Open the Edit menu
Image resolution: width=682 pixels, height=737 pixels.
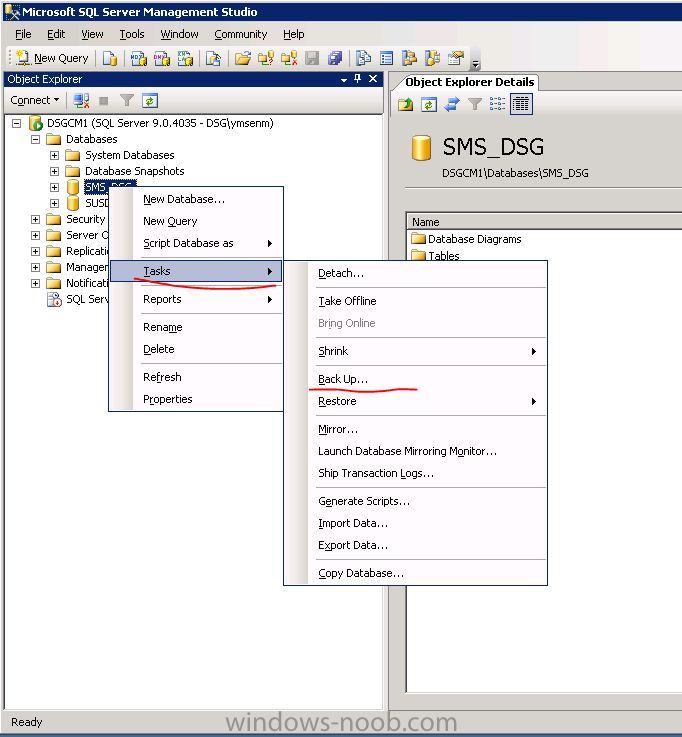(x=56, y=34)
